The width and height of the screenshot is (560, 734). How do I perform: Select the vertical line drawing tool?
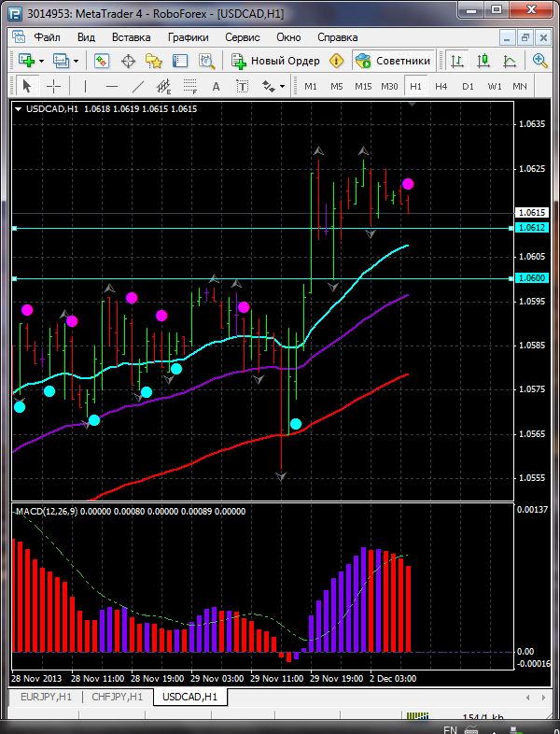coord(85,86)
